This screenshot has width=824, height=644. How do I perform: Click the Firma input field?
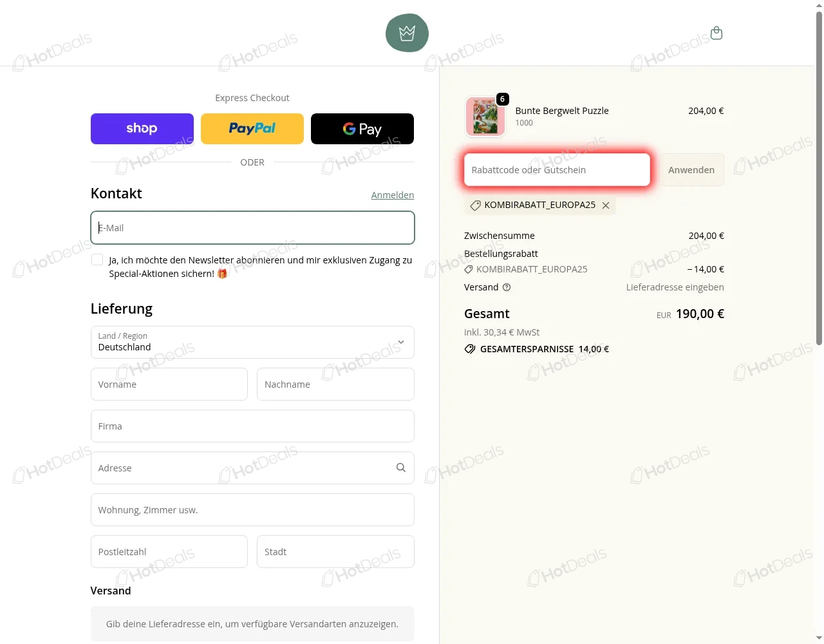(252, 426)
